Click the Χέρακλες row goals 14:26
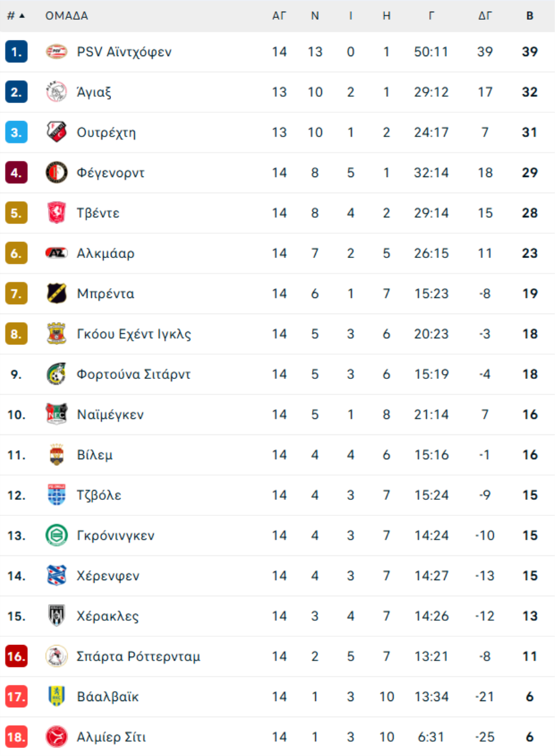The width and height of the screenshot is (555, 756). coord(432,616)
